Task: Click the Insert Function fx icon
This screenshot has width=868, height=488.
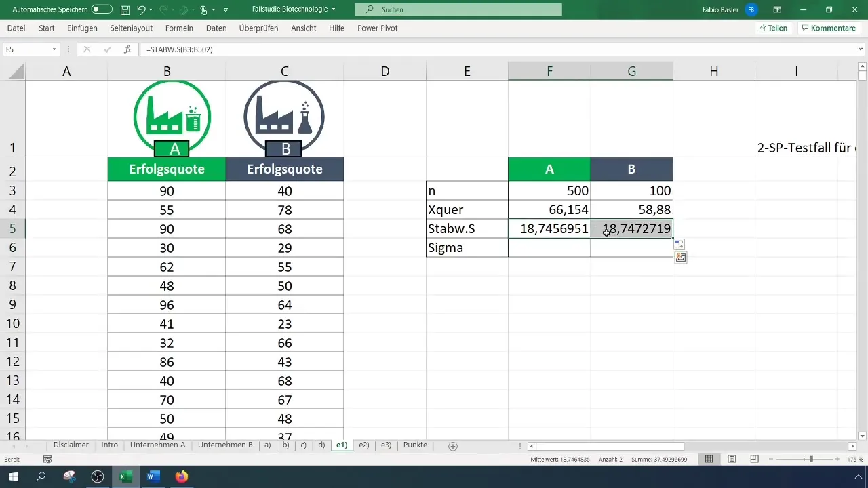Action: pos(127,49)
